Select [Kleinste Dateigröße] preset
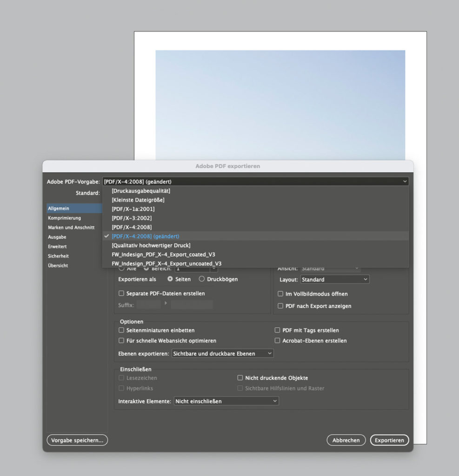Viewport: 459px width, 476px height. click(x=255, y=200)
